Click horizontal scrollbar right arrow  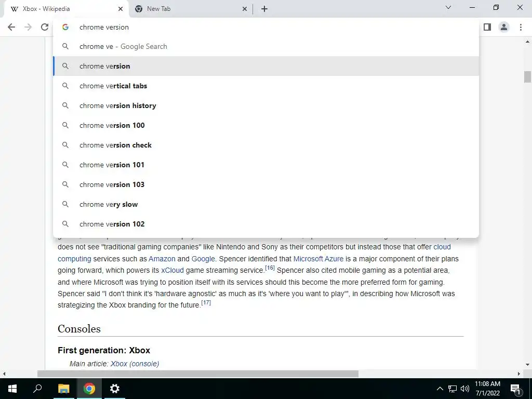[x=519, y=374]
